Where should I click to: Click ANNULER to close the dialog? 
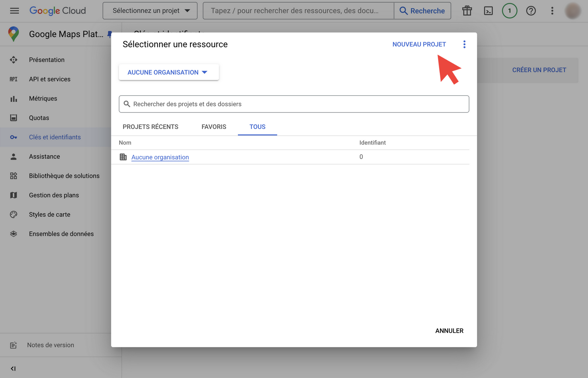tap(449, 331)
